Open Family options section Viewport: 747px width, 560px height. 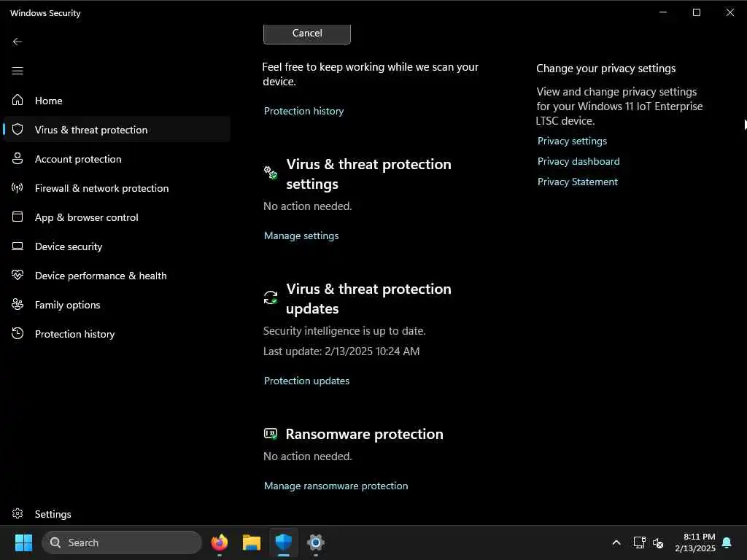click(117, 304)
